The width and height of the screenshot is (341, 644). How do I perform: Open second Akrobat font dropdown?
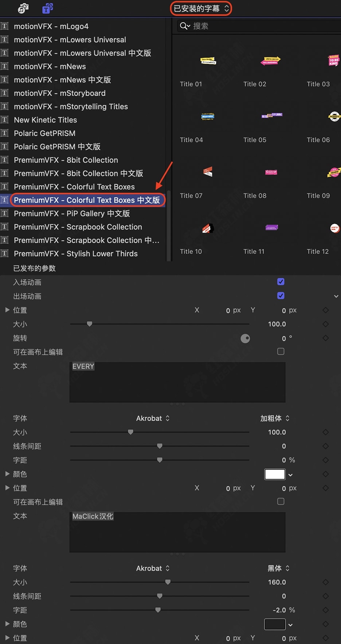point(153,568)
